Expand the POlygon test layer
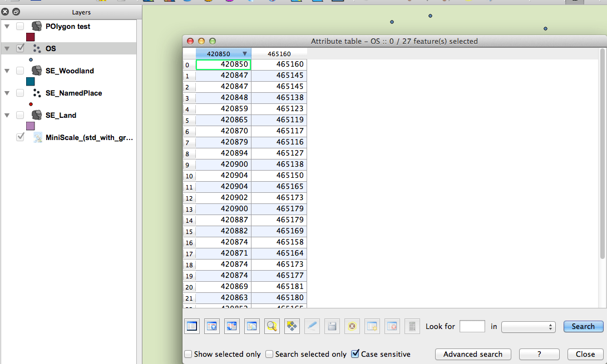This screenshot has width=607, height=364. (x=7, y=26)
